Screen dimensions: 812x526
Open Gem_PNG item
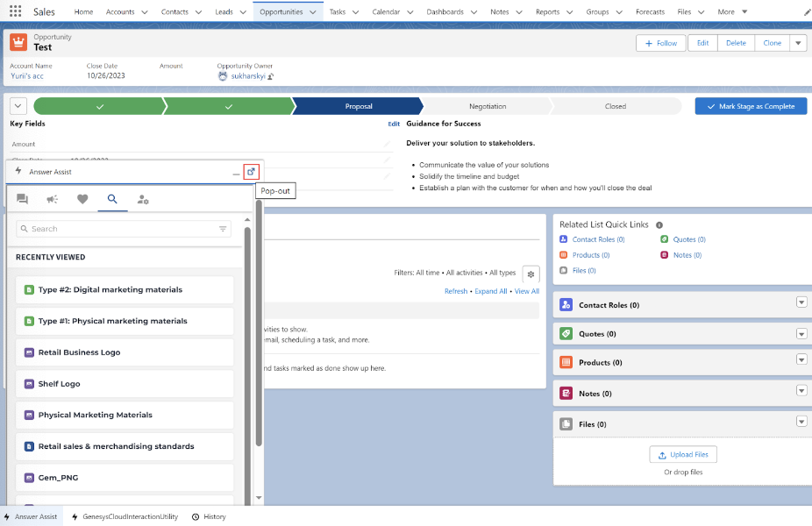click(125, 477)
